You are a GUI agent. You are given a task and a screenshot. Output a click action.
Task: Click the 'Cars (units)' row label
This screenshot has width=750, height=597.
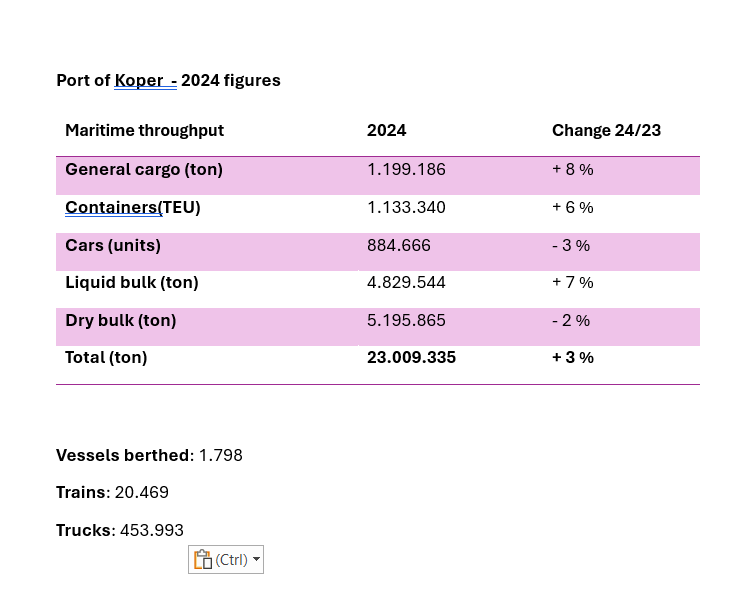click(113, 245)
